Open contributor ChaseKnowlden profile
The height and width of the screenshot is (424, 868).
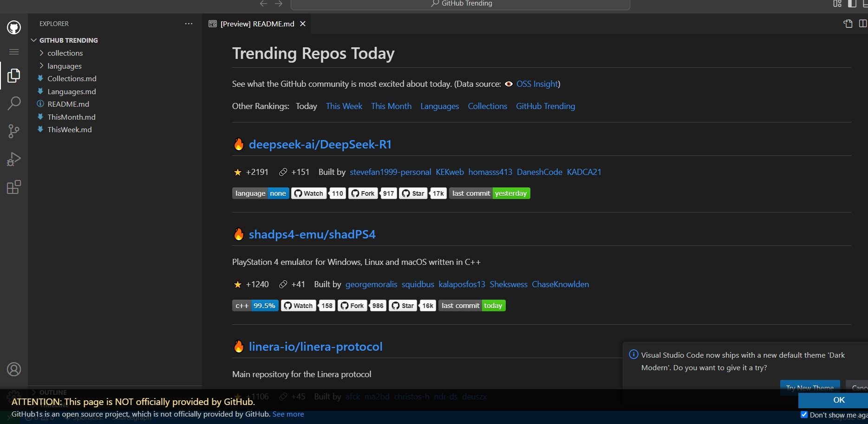coord(561,284)
